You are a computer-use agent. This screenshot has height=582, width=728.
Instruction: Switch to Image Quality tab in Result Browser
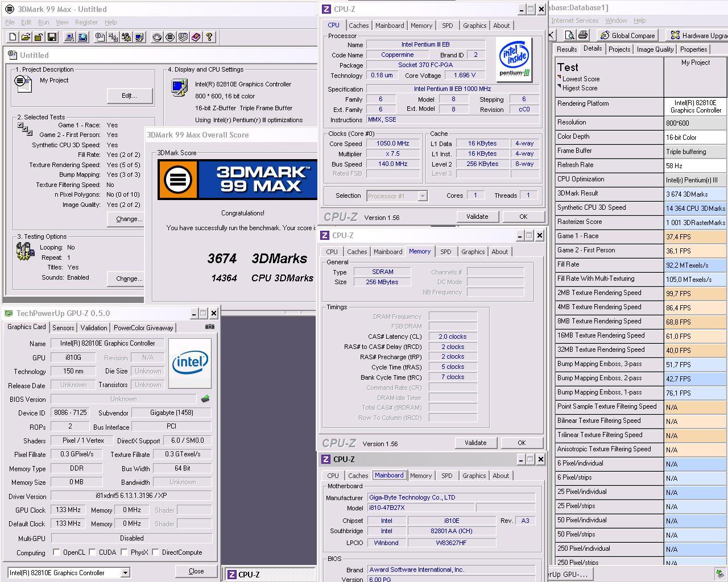point(655,49)
